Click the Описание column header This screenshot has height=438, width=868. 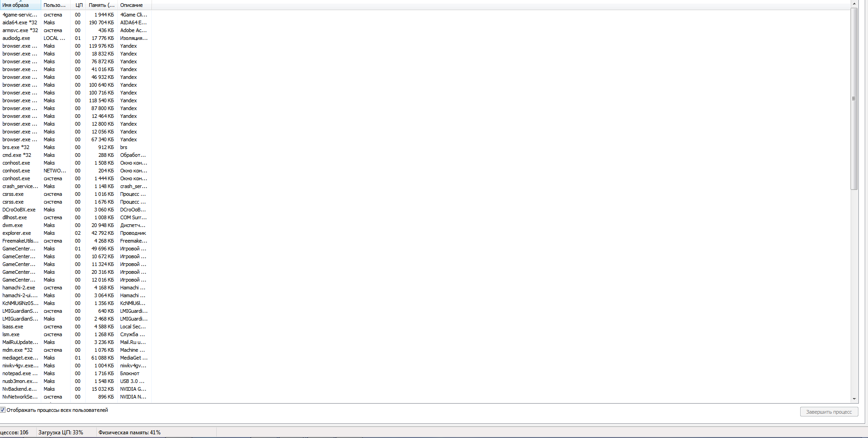point(134,5)
